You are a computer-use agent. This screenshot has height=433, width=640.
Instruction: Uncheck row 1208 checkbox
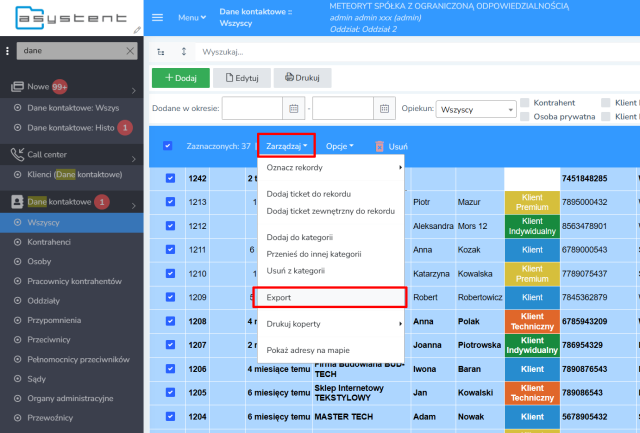170,321
